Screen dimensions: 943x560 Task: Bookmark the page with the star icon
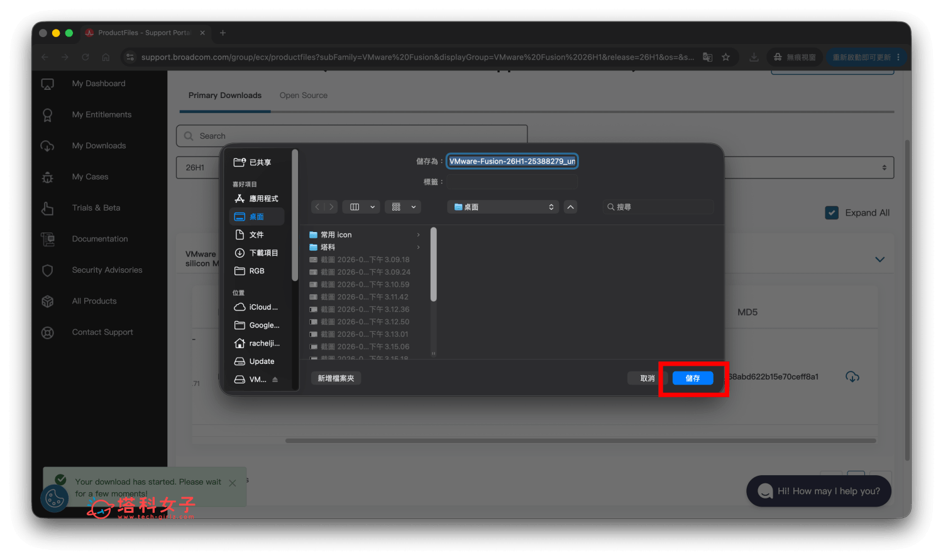(726, 57)
